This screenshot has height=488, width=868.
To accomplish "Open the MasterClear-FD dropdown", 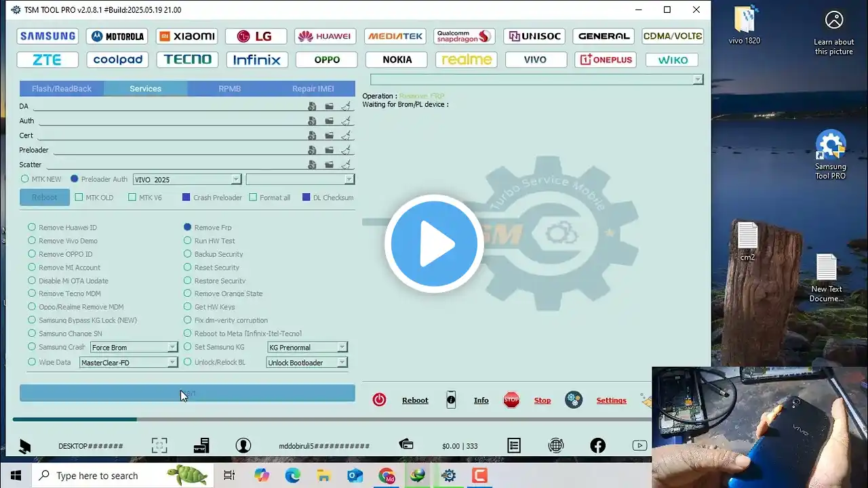I will pyautogui.click(x=128, y=363).
